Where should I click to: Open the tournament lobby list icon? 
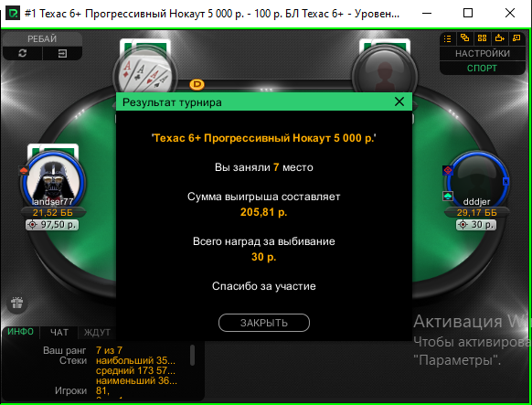(x=448, y=38)
